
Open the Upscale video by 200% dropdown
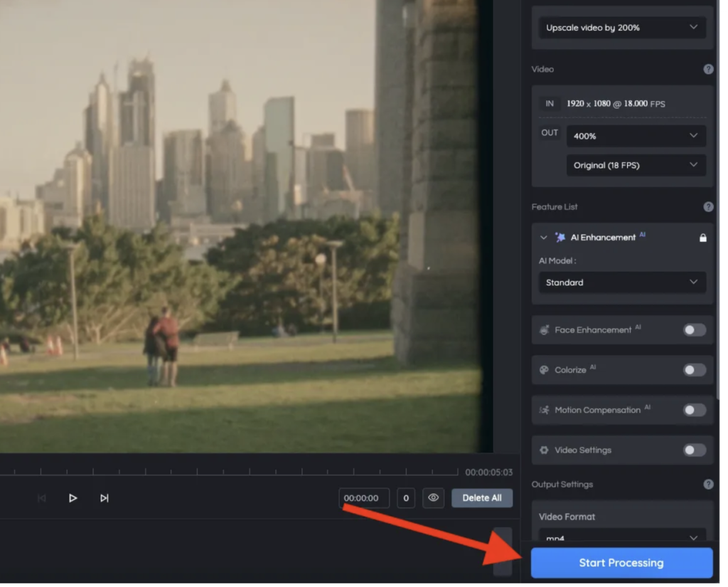click(x=622, y=28)
